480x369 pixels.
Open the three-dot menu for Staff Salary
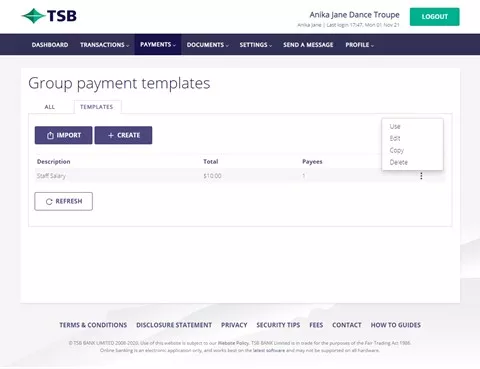[421, 176]
